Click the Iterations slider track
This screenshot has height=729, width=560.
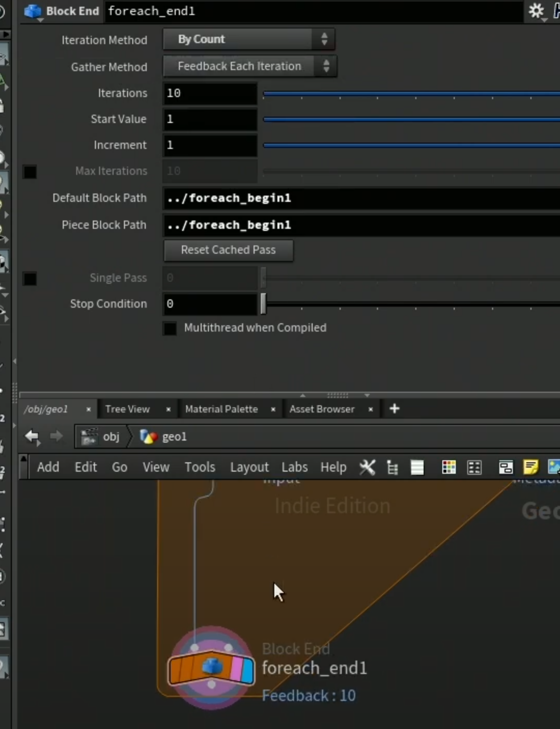click(411, 94)
